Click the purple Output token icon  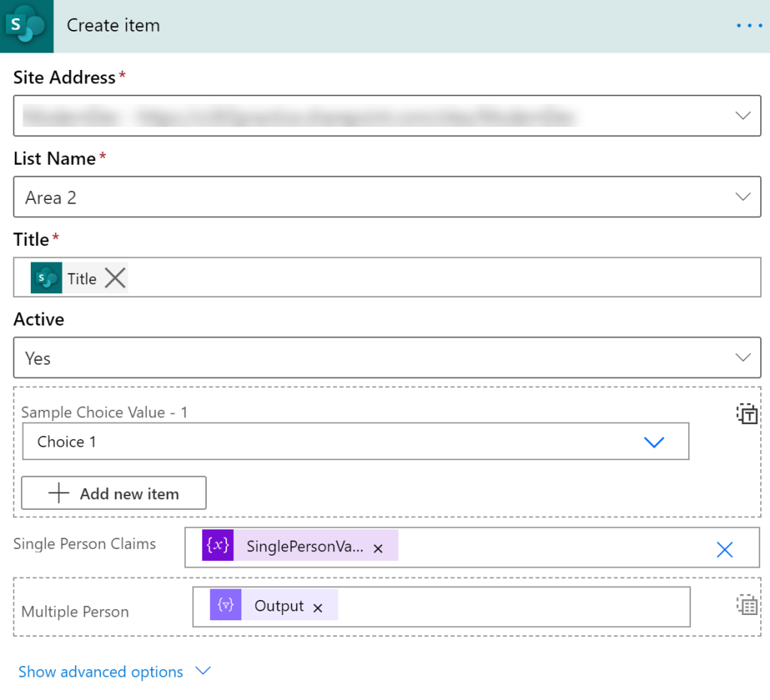click(x=226, y=605)
